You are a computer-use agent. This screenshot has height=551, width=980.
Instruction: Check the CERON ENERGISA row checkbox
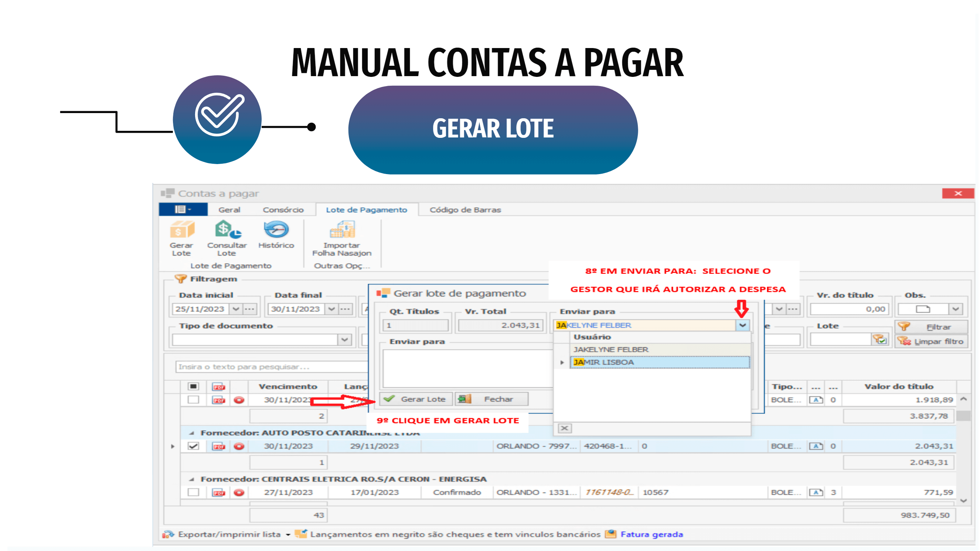click(x=193, y=493)
